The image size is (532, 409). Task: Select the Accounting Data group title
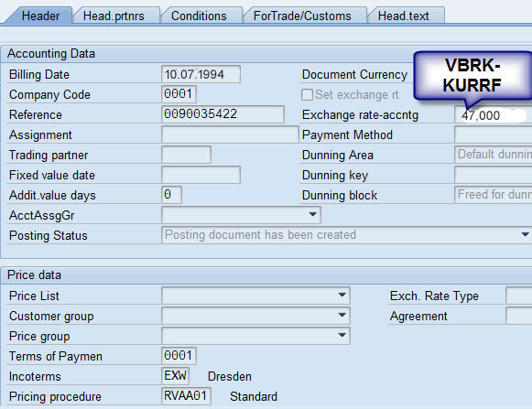[51, 54]
